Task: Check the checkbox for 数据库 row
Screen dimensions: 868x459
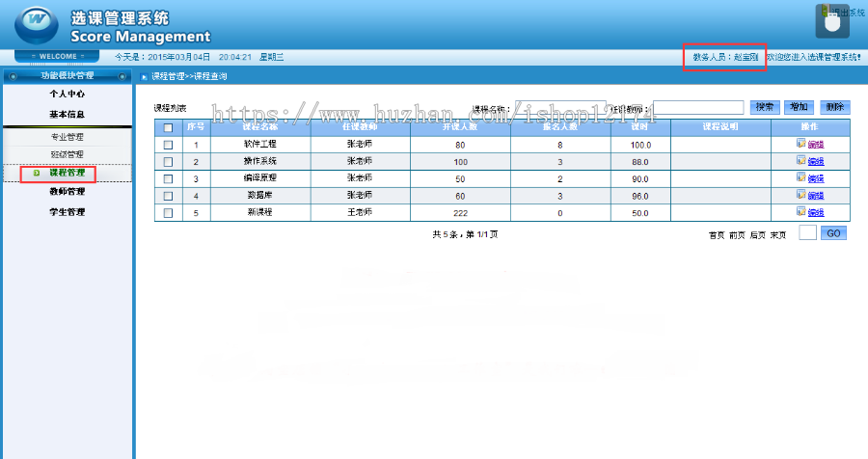Action: click(x=168, y=196)
